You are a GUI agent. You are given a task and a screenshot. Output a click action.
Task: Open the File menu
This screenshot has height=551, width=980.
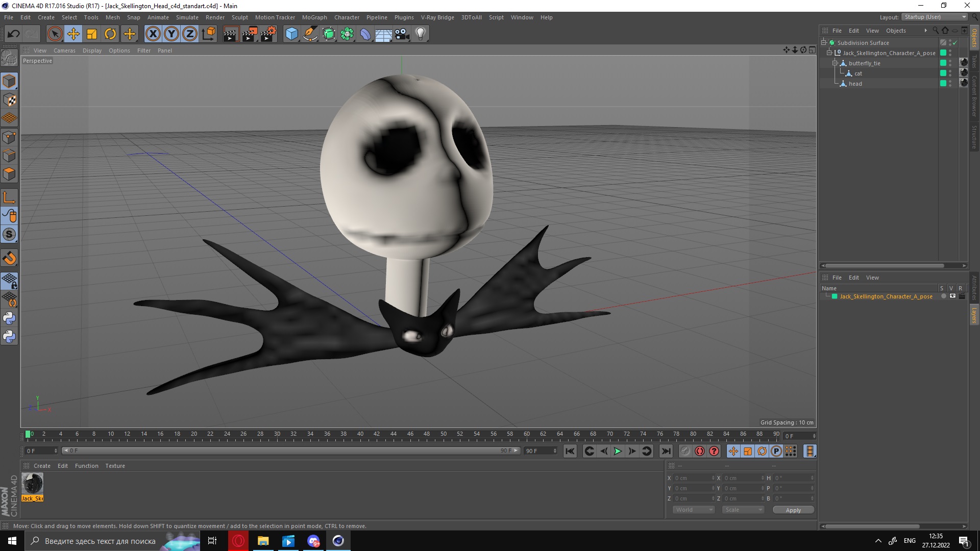[9, 17]
